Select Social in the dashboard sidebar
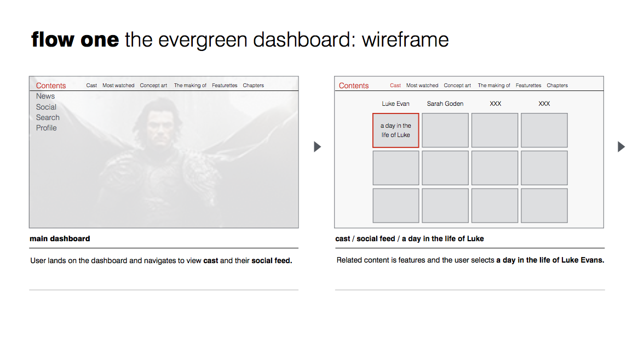 point(46,107)
